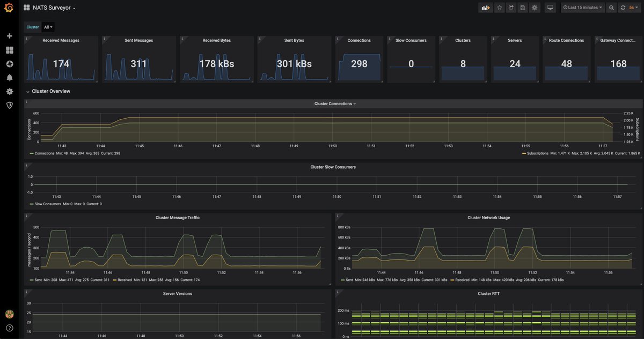Cycle view mode with monitor icon
Viewport: 644px width, 339px height.
(x=550, y=8)
